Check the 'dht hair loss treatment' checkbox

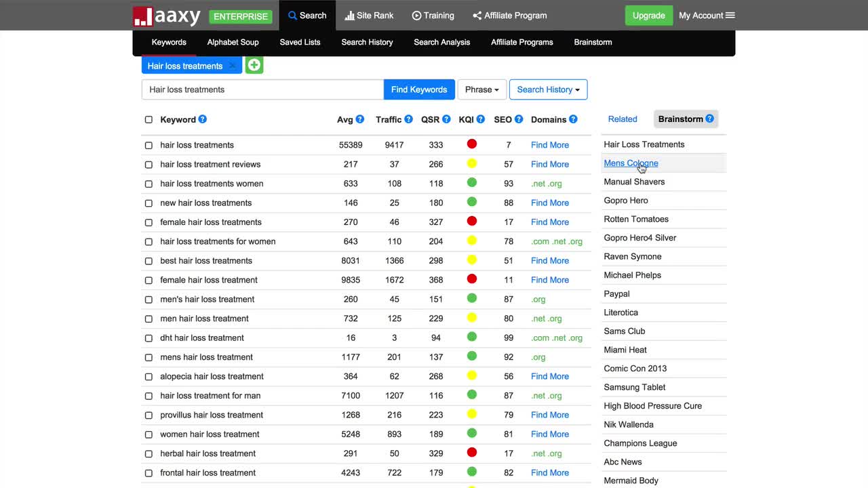(x=149, y=338)
